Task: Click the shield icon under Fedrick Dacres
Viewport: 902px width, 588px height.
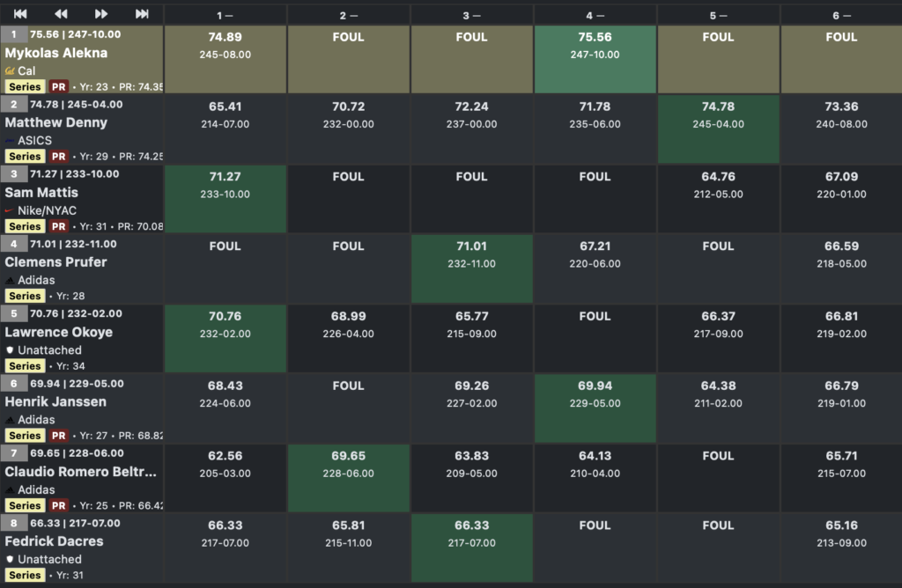Action: tap(10, 560)
